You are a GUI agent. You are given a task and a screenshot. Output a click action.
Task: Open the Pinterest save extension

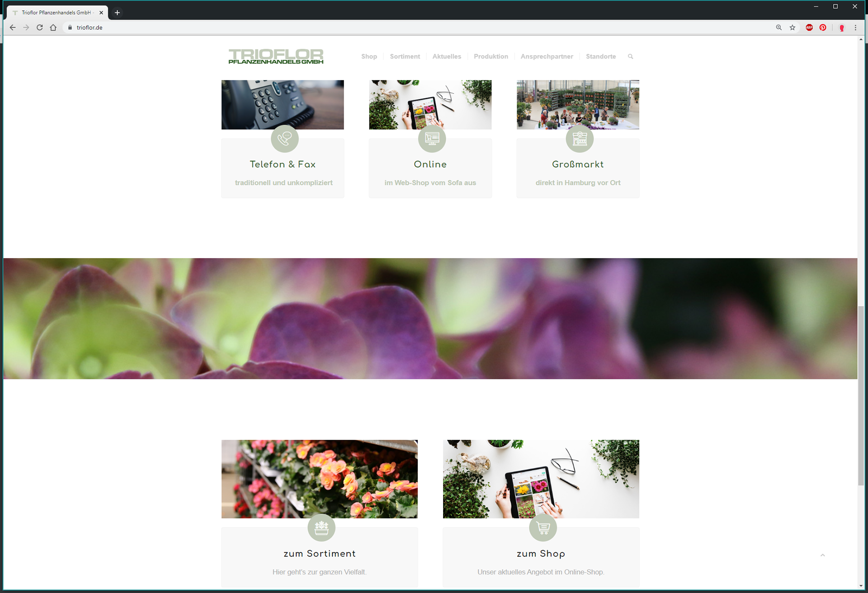[x=823, y=28]
